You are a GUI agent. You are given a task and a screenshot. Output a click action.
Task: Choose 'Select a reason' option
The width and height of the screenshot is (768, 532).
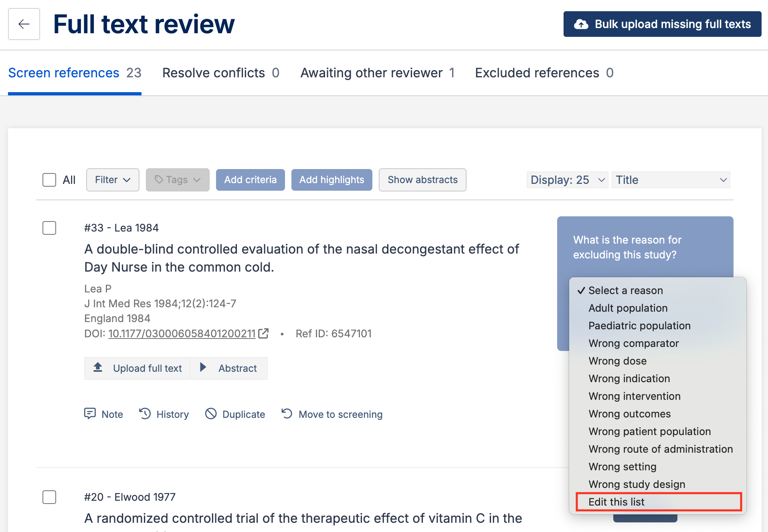658,290
